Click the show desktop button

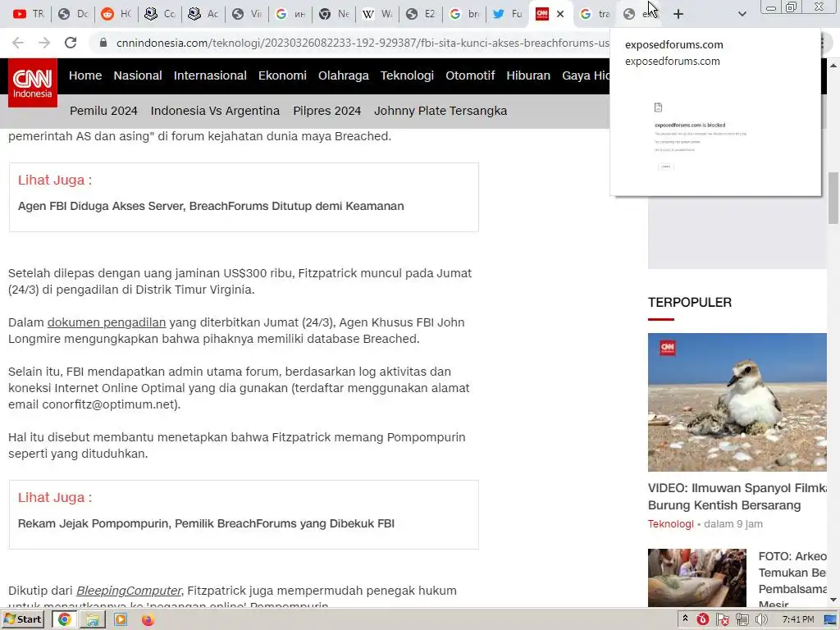tap(830, 620)
